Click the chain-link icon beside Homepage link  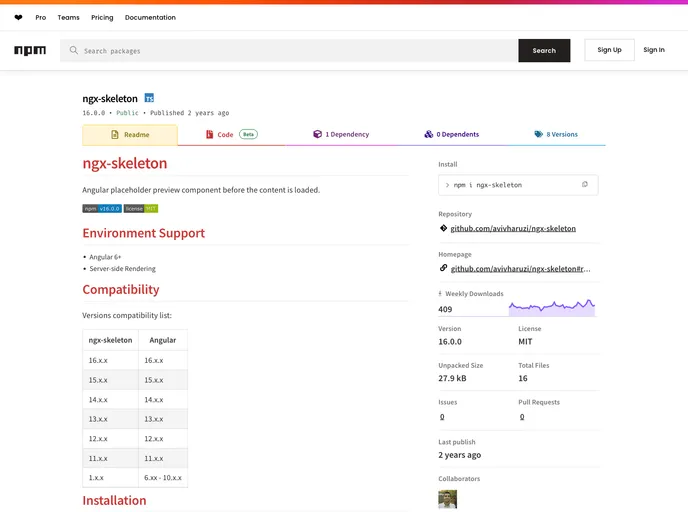(x=443, y=268)
